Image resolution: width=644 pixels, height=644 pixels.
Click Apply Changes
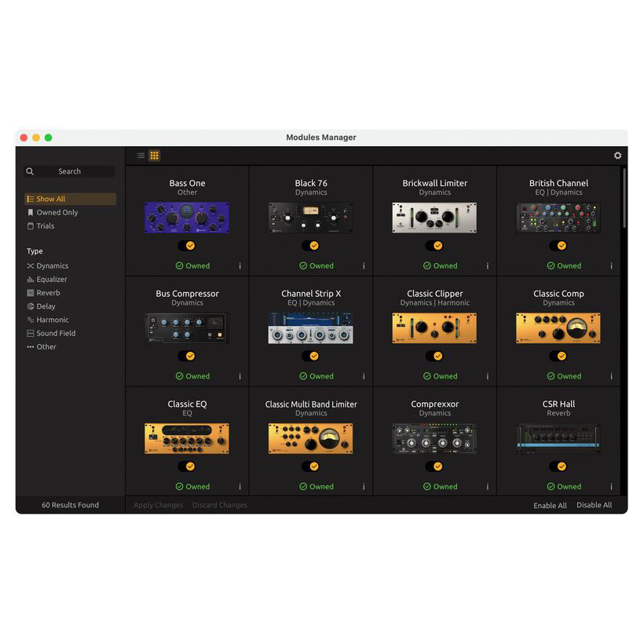(159, 505)
